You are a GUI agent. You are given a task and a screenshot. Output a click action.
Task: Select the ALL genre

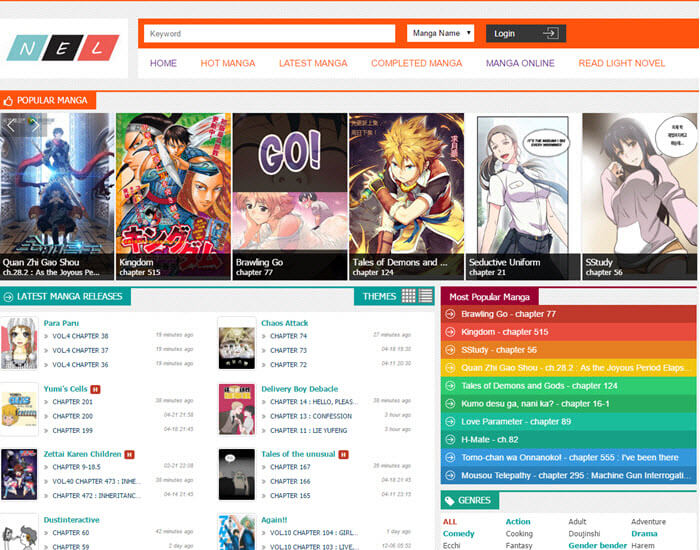(450, 522)
